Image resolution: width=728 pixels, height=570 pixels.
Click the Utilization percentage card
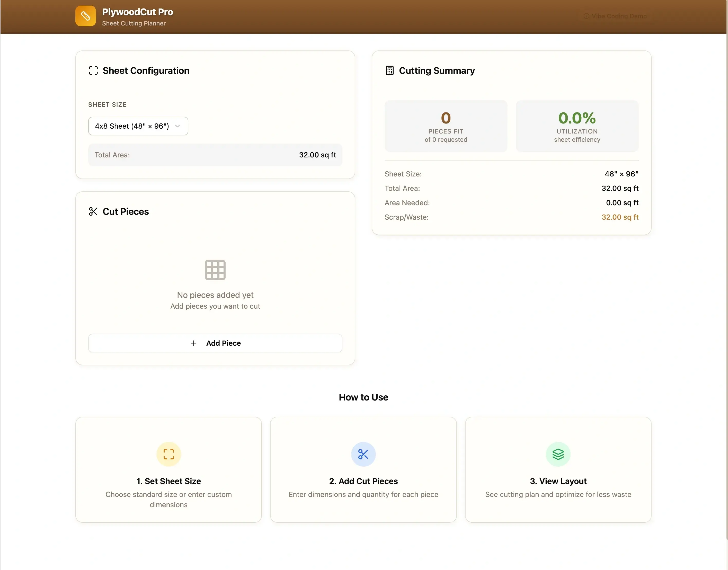pos(577,126)
